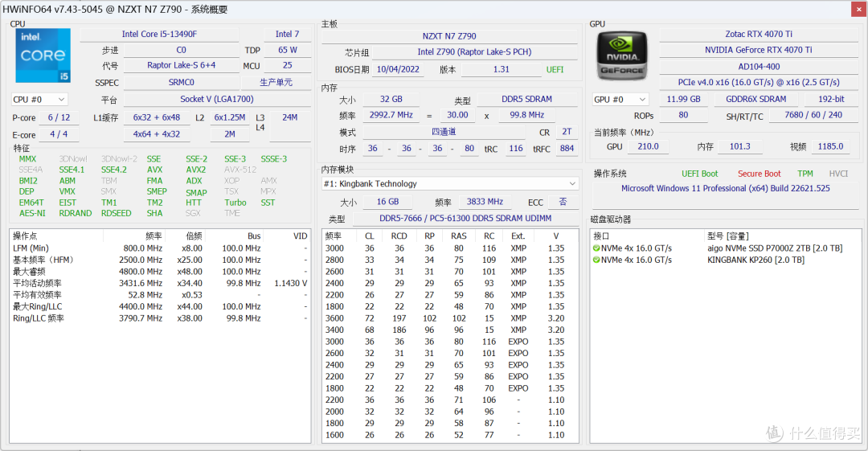The width and height of the screenshot is (868, 451).
Task: Click the Secure Boot status label
Action: (x=759, y=174)
